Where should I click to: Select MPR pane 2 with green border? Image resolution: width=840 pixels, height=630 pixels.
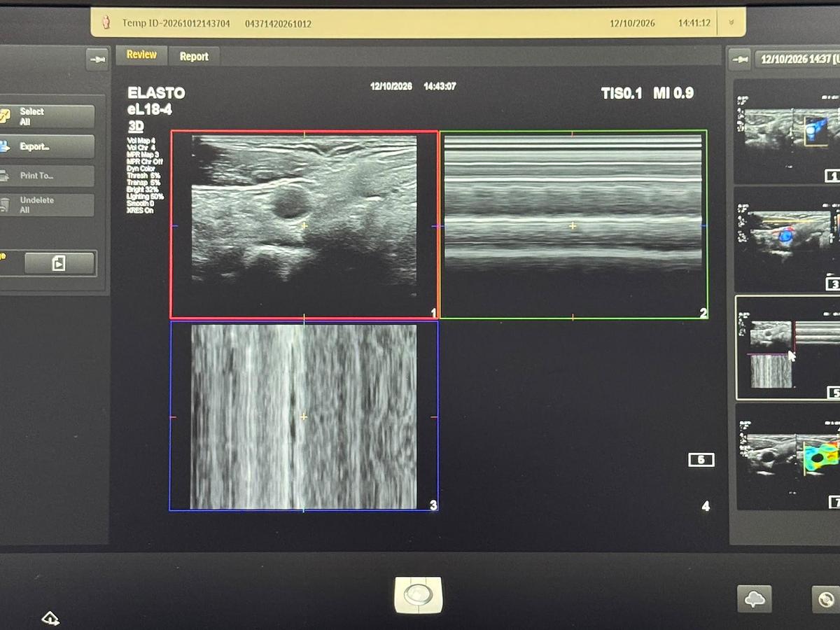(573, 225)
